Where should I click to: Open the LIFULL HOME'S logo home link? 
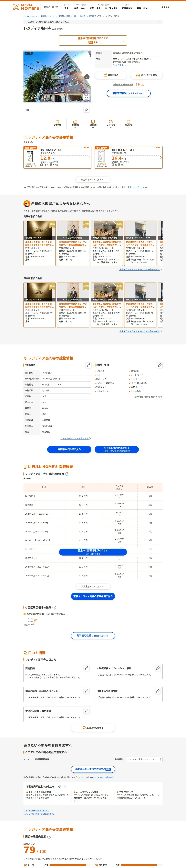tap(26, 7)
